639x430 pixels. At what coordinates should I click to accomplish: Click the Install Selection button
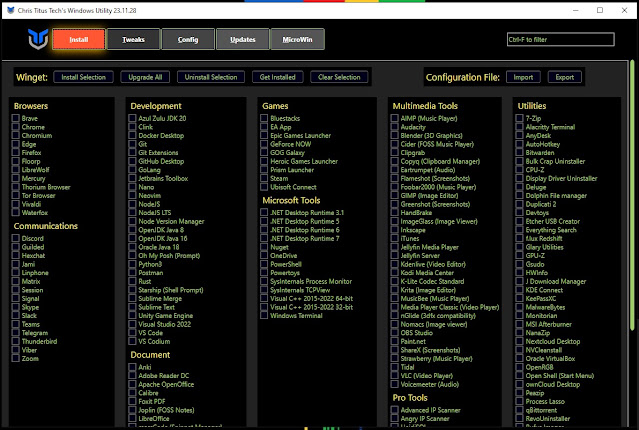click(83, 77)
